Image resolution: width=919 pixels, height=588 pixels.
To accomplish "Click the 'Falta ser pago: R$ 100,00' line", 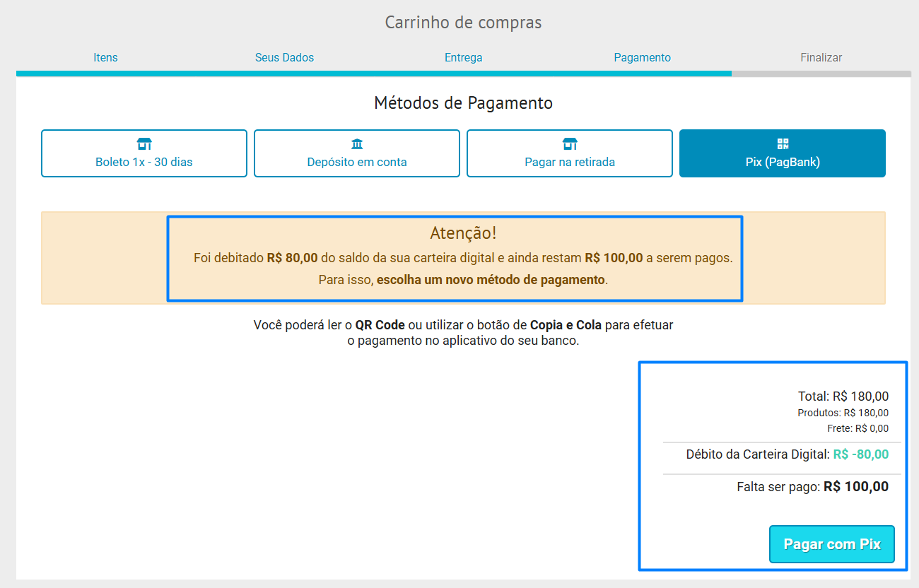I will pyautogui.click(x=813, y=487).
